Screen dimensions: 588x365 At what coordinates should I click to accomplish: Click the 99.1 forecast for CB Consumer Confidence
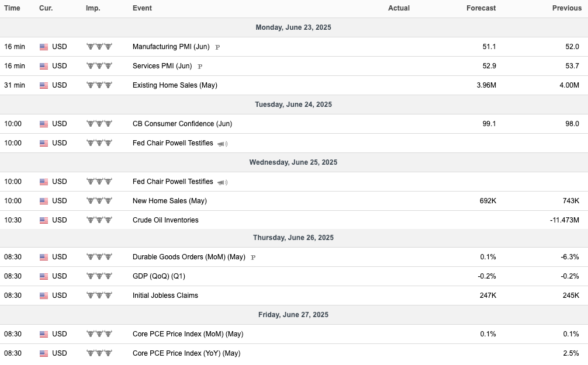[x=489, y=124]
